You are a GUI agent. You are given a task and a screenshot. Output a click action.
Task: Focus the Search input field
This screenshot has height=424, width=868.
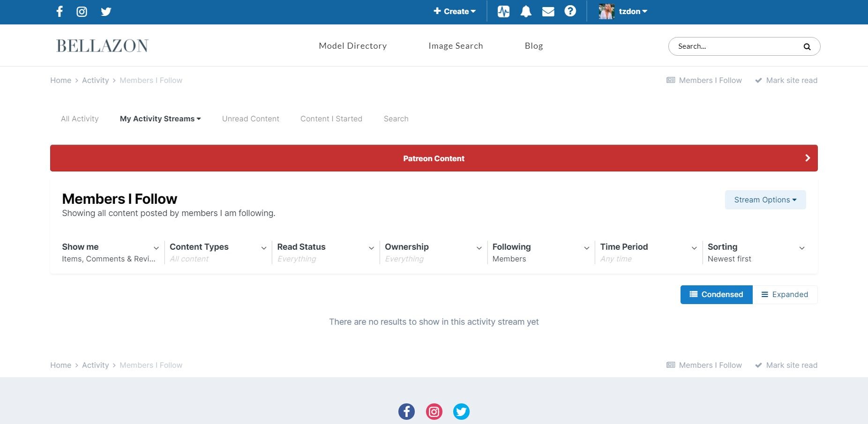click(x=736, y=46)
